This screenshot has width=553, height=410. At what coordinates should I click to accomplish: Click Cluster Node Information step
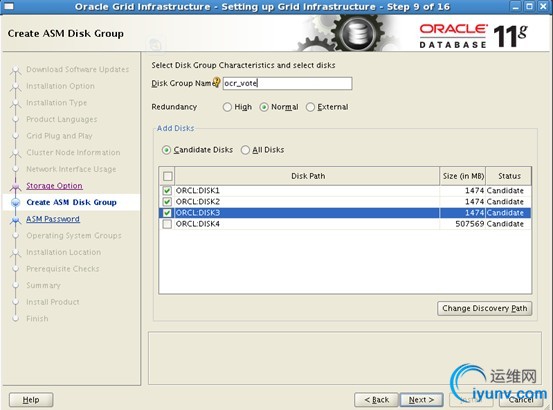pyautogui.click(x=73, y=152)
